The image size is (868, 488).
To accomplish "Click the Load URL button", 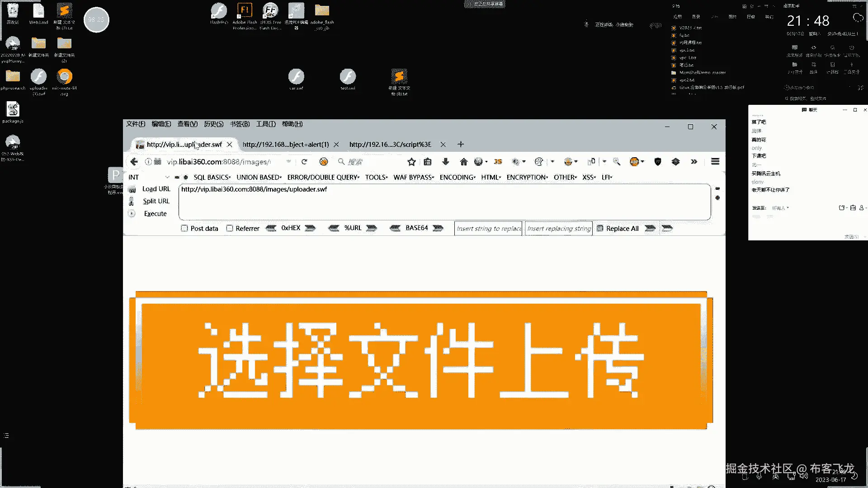I will [156, 189].
